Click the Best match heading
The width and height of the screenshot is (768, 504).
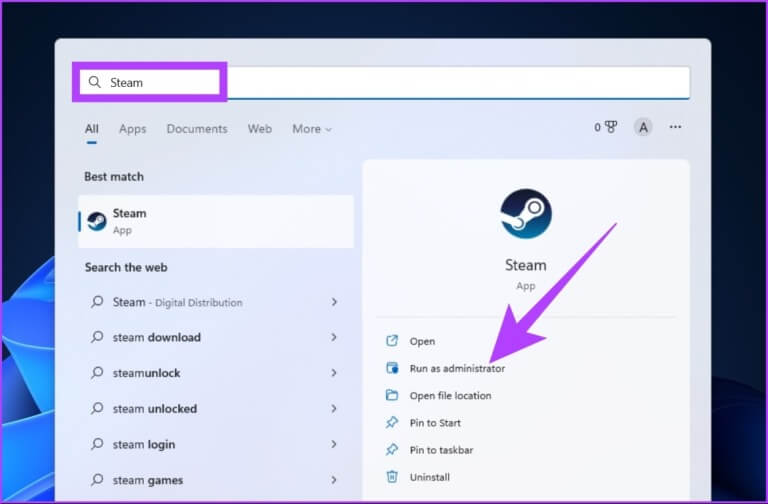tap(114, 177)
